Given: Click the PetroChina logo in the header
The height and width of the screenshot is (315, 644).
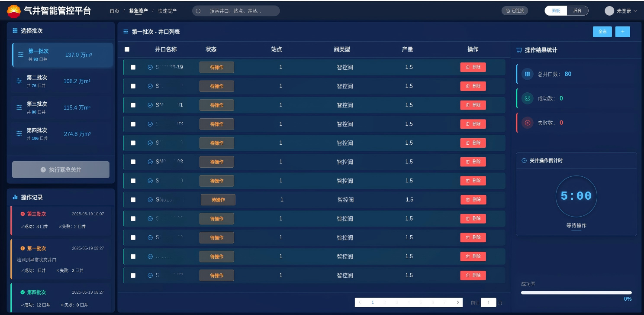Looking at the screenshot, I should point(14,11).
